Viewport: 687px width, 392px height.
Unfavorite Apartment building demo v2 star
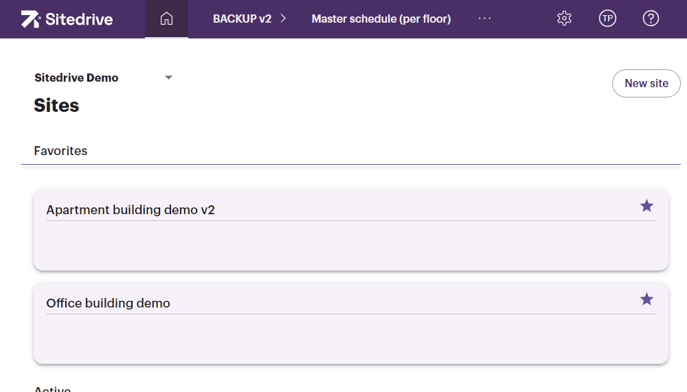[x=647, y=206]
